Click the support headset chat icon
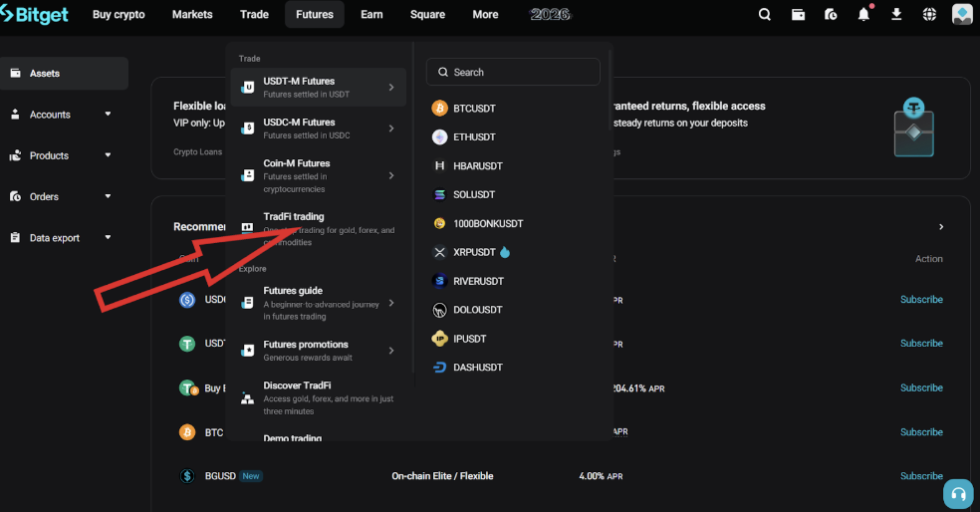The width and height of the screenshot is (980, 512). (x=958, y=494)
